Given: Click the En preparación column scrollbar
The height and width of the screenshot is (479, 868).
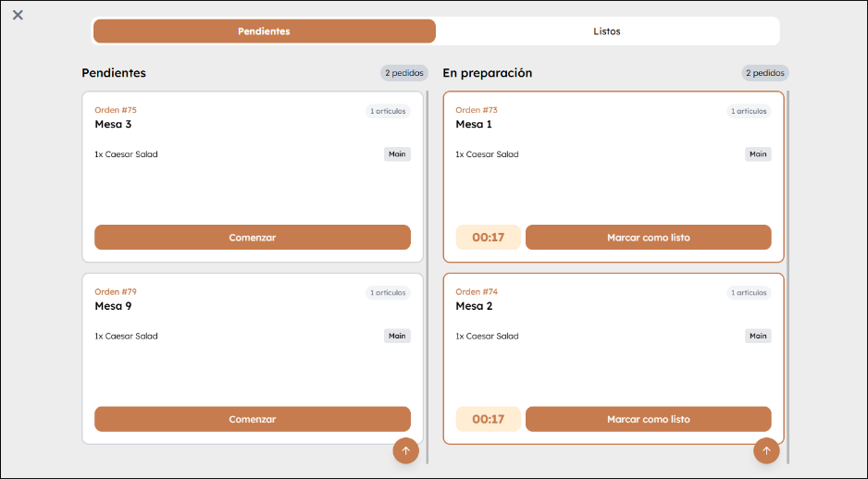Looking at the screenshot, I should coord(787,276).
